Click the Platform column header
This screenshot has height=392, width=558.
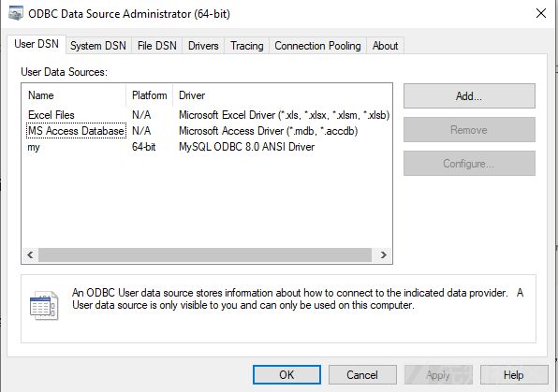(x=150, y=95)
